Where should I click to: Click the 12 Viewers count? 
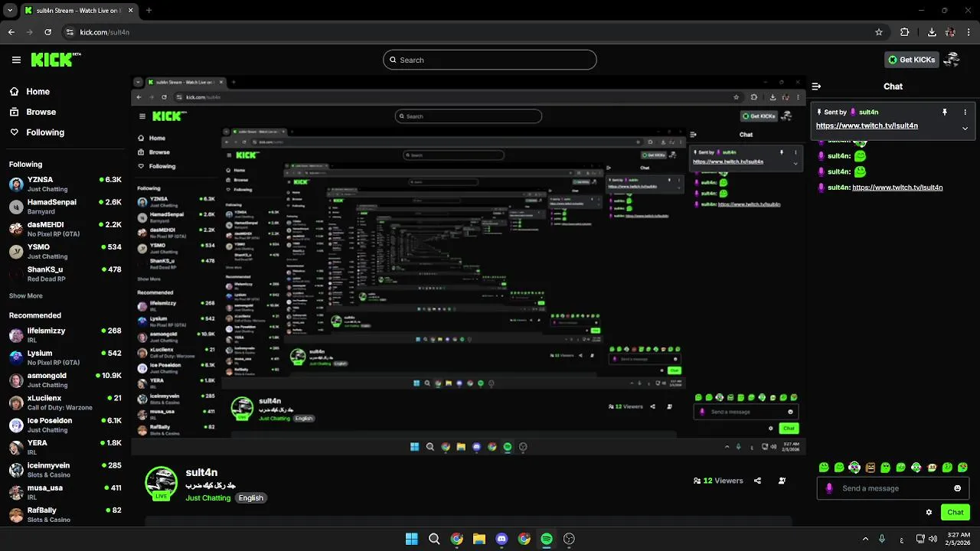[718, 481]
